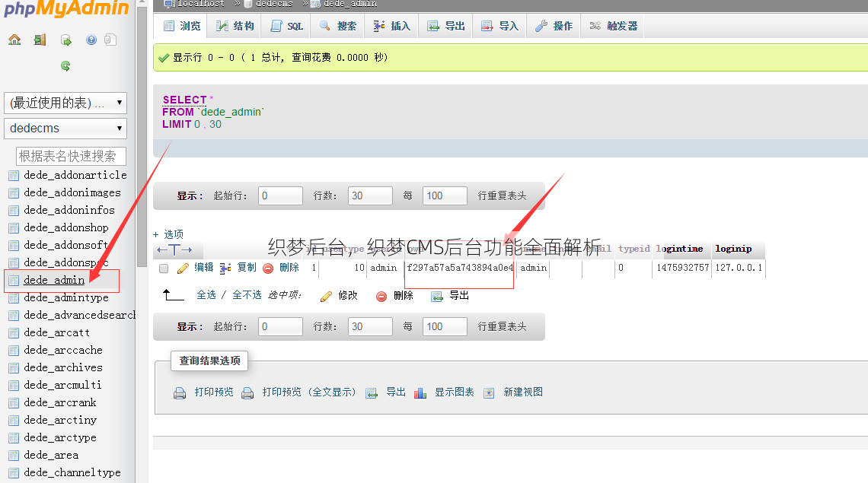Open the dedecms database dropdown

(65, 129)
